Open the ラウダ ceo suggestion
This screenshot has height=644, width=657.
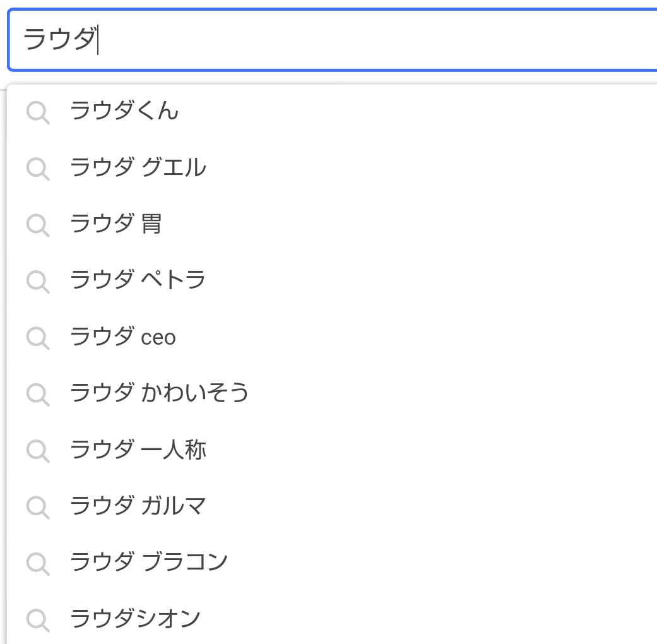[x=332, y=337]
